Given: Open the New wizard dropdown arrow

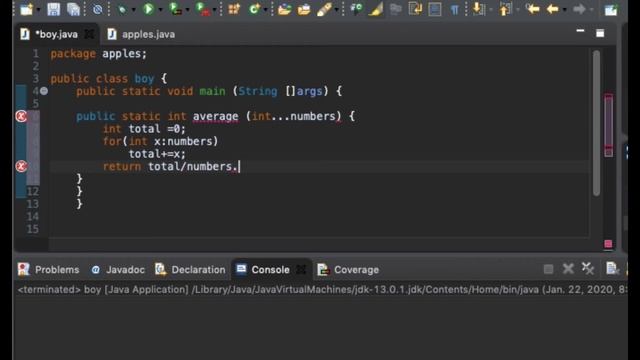Looking at the screenshot, I should pyautogui.click(x=38, y=9).
